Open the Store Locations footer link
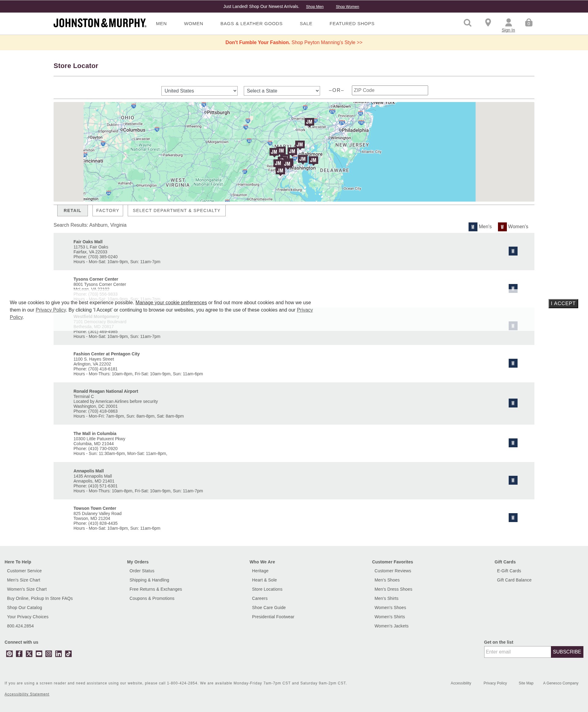 267,589
